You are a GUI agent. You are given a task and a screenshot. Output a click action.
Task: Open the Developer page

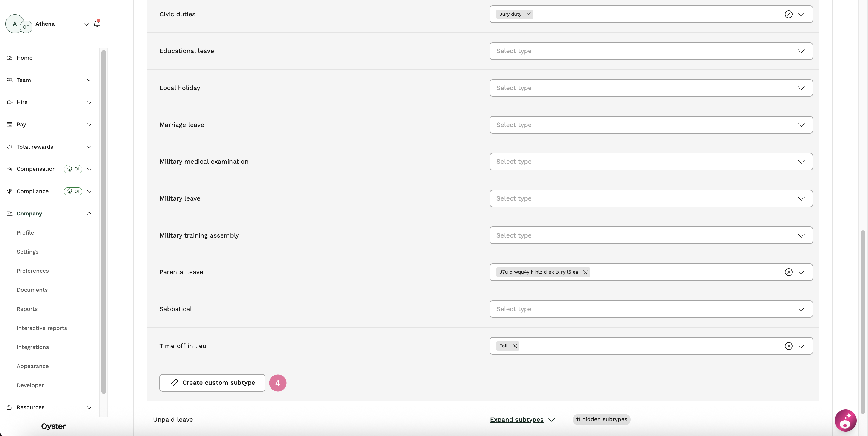[x=30, y=385]
